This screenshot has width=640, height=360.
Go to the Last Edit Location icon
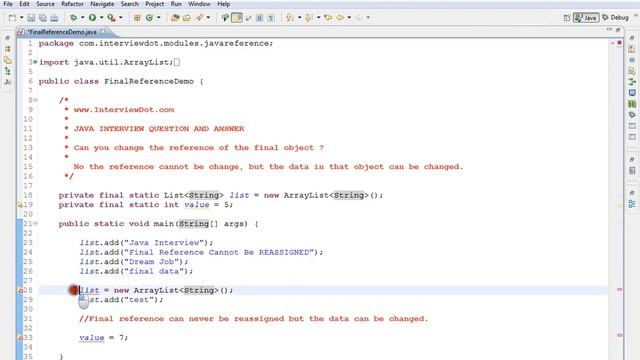tap(328, 18)
